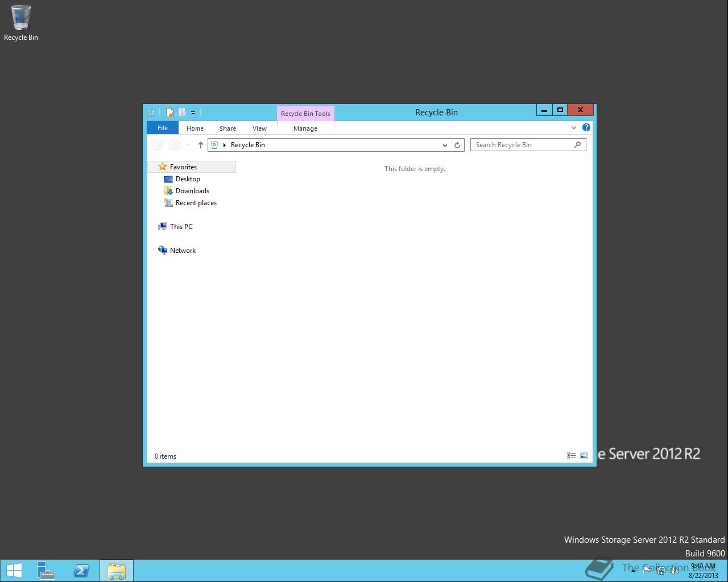Click the Favorites star icon
The width and height of the screenshot is (728, 582).
pos(163,167)
